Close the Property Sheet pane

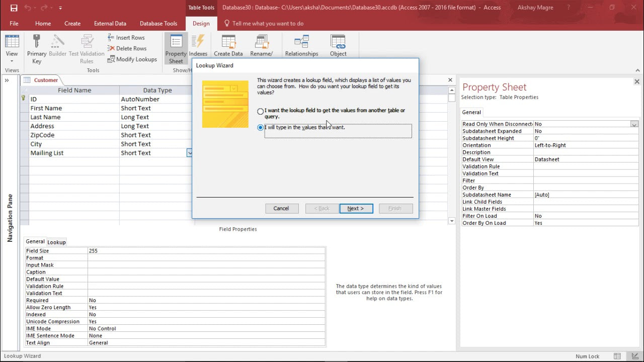[636, 81]
